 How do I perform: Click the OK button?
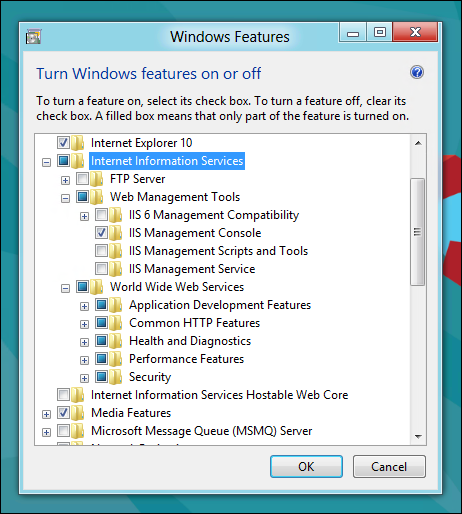point(306,467)
